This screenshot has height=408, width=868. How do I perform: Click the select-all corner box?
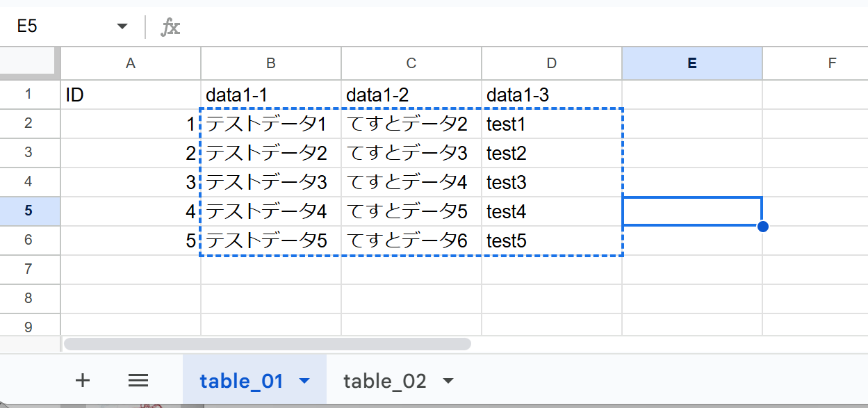click(28, 63)
